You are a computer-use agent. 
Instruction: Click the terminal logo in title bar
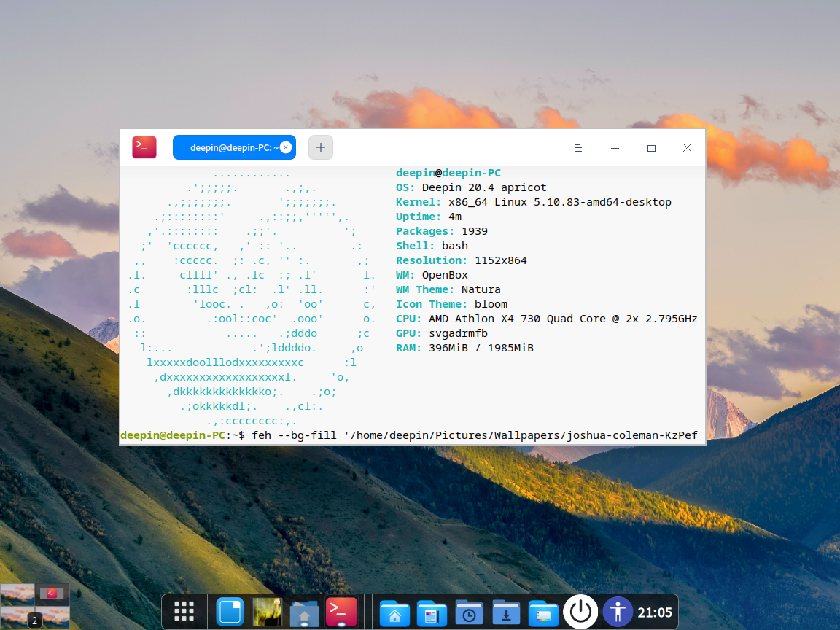(144, 147)
